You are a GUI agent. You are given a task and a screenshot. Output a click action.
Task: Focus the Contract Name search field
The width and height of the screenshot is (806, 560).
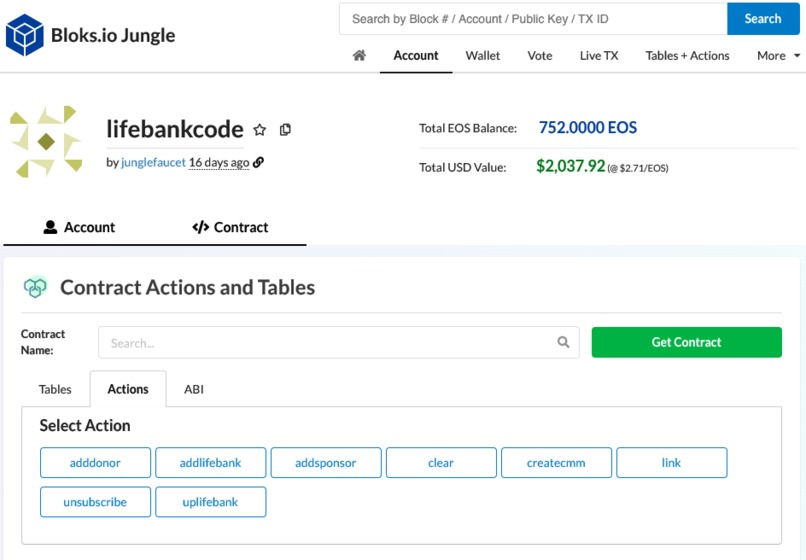339,342
